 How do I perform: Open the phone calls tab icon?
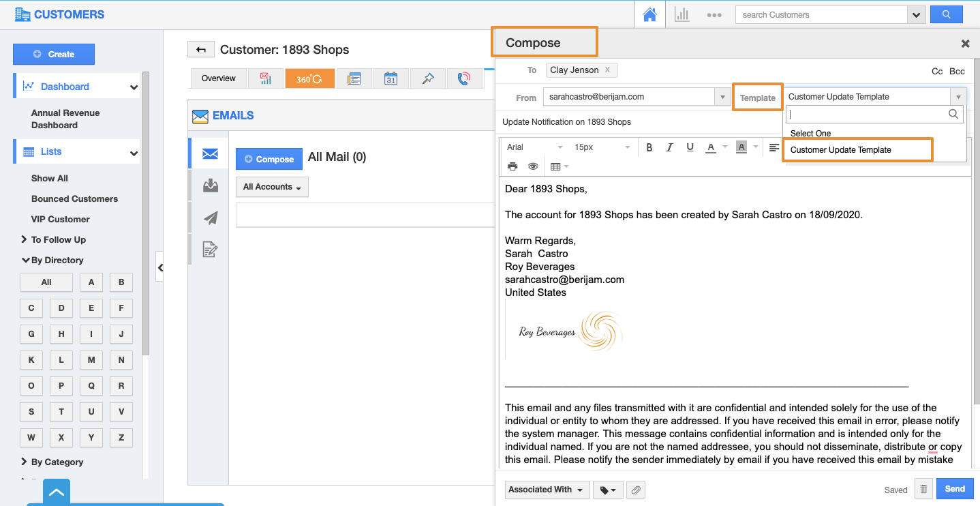[x=464, y=78]
